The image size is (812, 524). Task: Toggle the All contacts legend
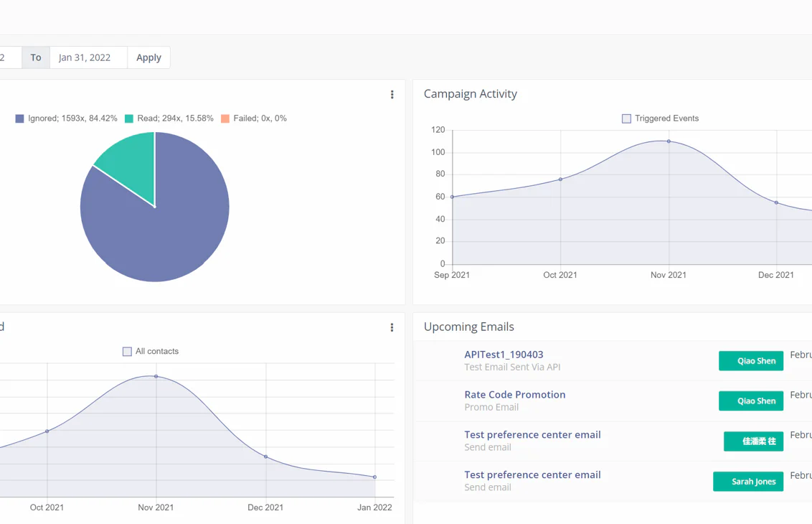pos(151,351)
